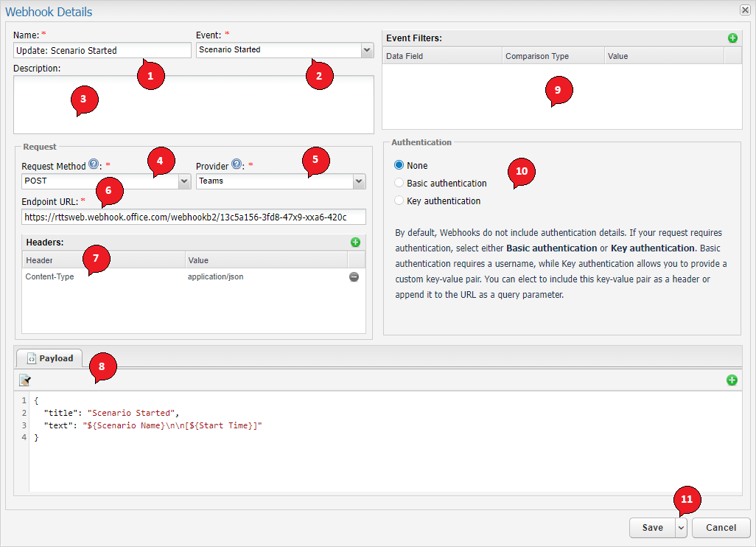This screenshot has height=547, width=756.
Task: Click the Save button
Action: 652,528
